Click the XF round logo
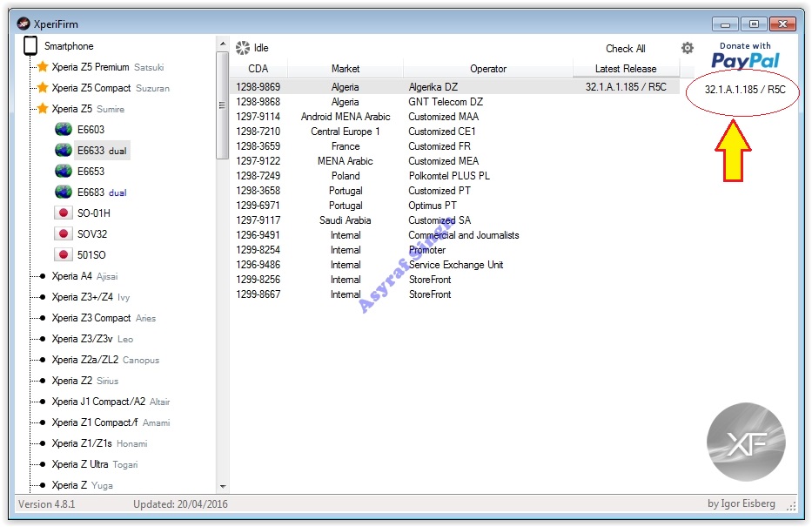Image resolution: width=812 pixels, height=527 pixels. pyautogui.click(x=746, y=442)
